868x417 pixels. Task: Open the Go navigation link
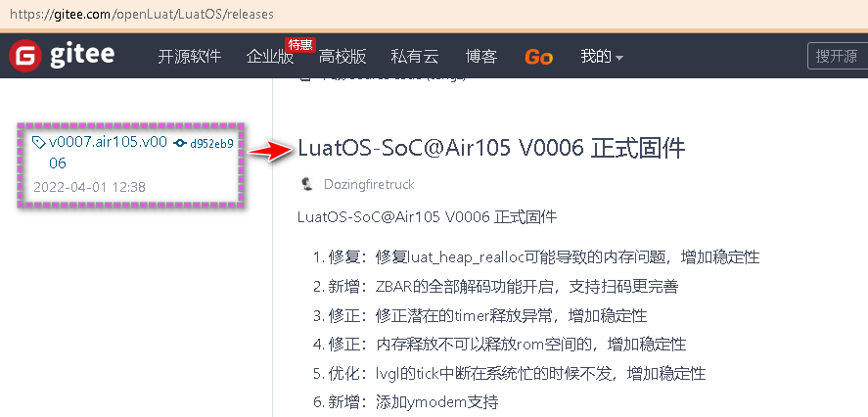(538, 57)
